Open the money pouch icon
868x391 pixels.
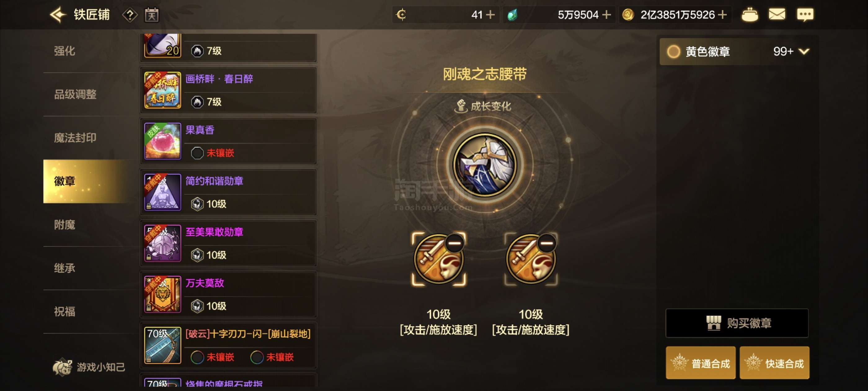749,15
